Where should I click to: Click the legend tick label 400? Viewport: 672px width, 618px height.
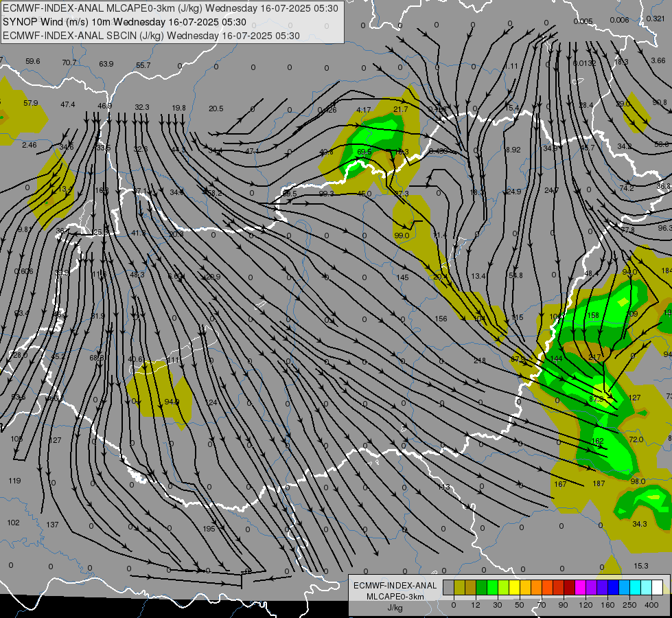651,605
